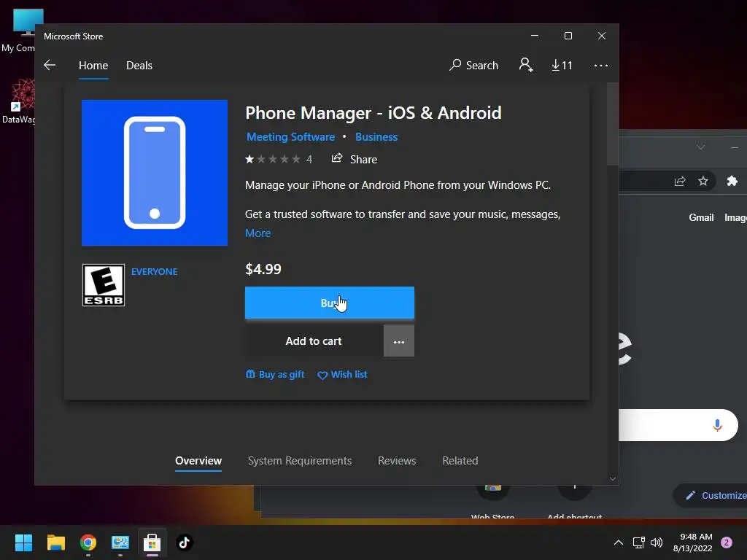This screenshot has height=560, width=747.
Task: Show the Related tab
Action: click(460, 461)
